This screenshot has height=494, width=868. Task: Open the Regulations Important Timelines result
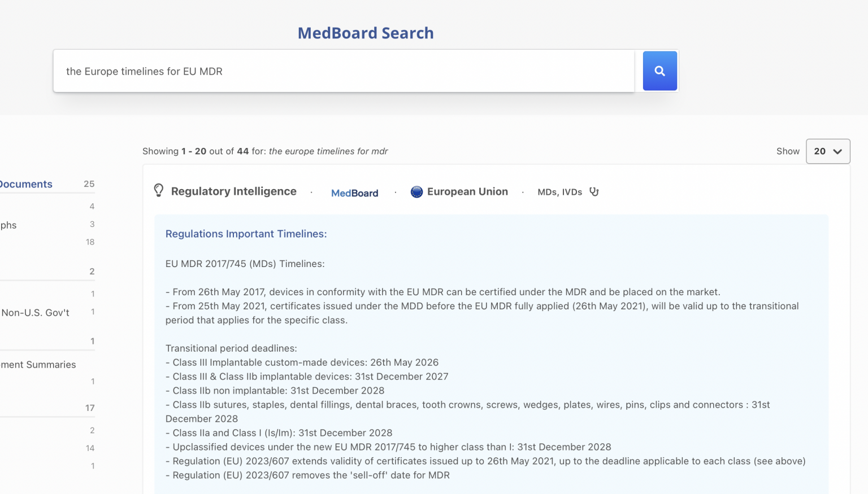[246, 233]
